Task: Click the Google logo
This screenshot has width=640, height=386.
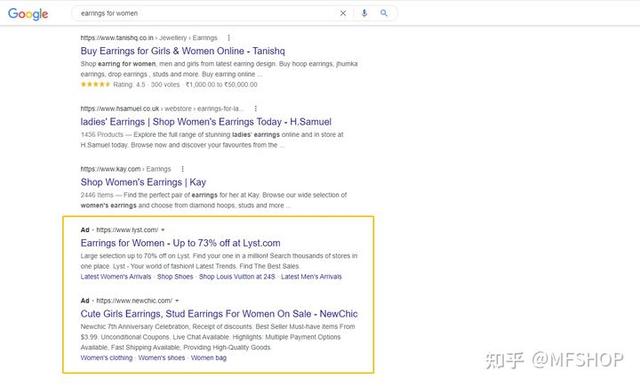Action: click(28, 14)
